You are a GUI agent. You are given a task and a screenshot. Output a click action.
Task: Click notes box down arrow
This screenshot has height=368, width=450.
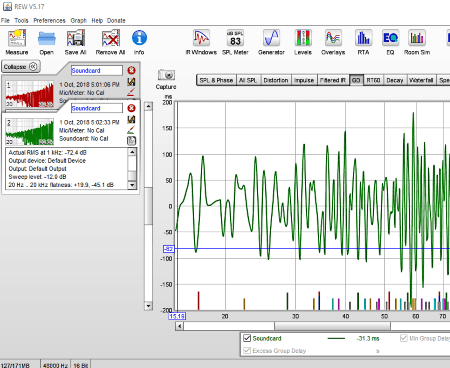(x=132, y=185)
